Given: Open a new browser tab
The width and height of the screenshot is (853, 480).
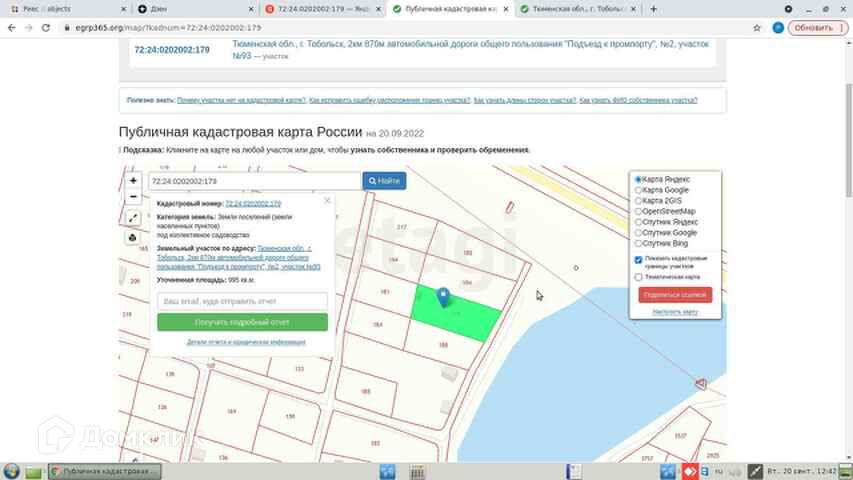Looking at the screenshot, I should 653,9.
